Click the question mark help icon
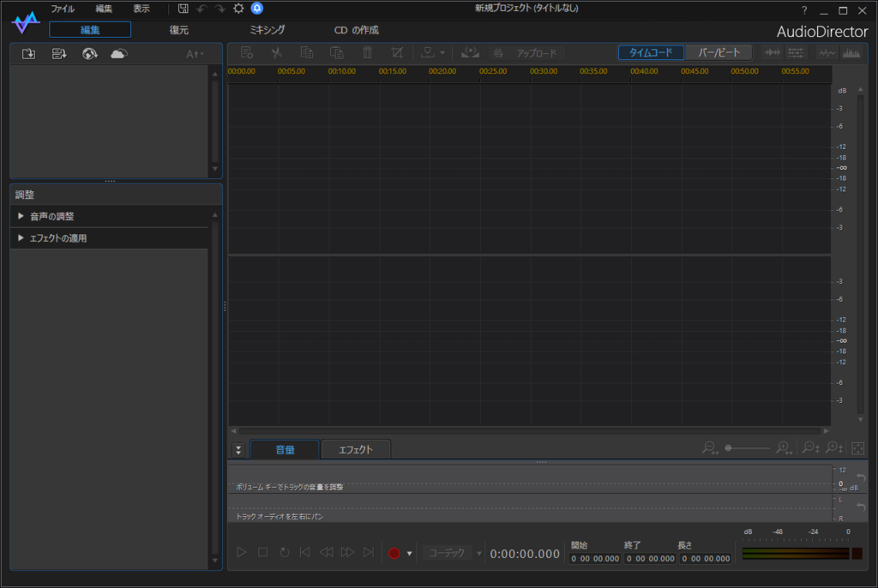Viewport: 878px width, 588px height. [804, 10]
